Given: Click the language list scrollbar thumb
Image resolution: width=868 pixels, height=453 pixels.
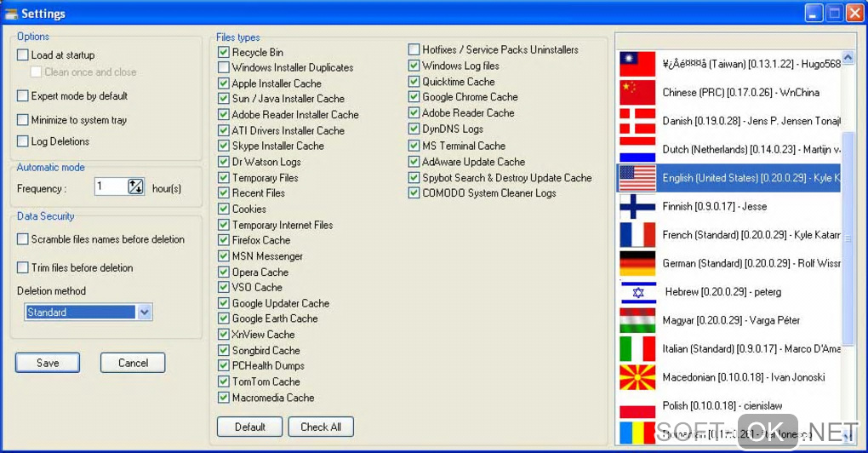Looking at the screenshot, I should pyautogui.click(x=848, y=238).
